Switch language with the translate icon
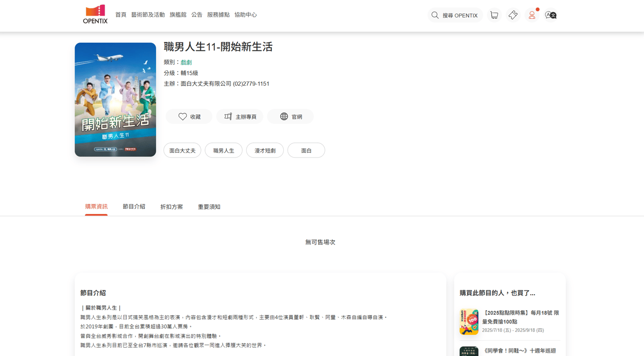The width and height of the screenshot is (644, 356). click(x=551, y=15)
